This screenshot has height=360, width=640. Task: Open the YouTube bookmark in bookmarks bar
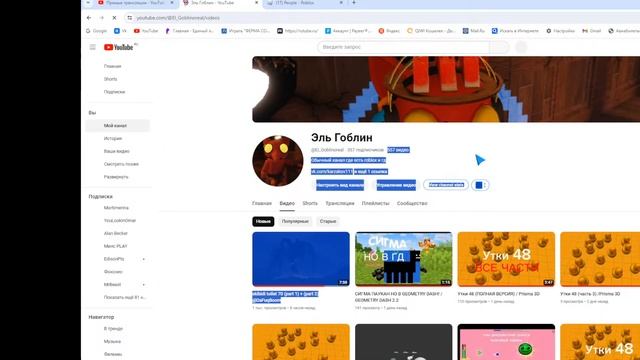pyautogui.click(x=146, y=31)
